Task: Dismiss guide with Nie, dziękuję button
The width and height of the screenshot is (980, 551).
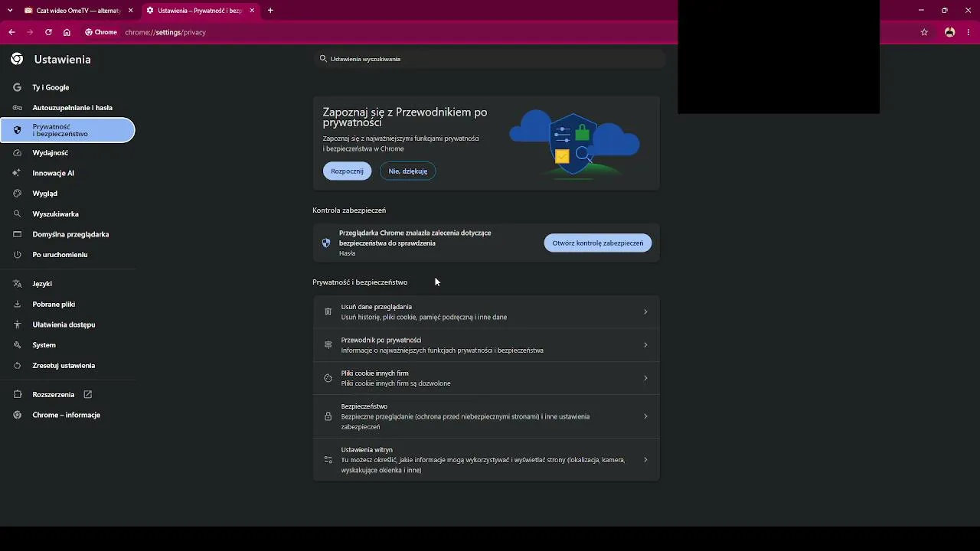Action: point(408,171)
